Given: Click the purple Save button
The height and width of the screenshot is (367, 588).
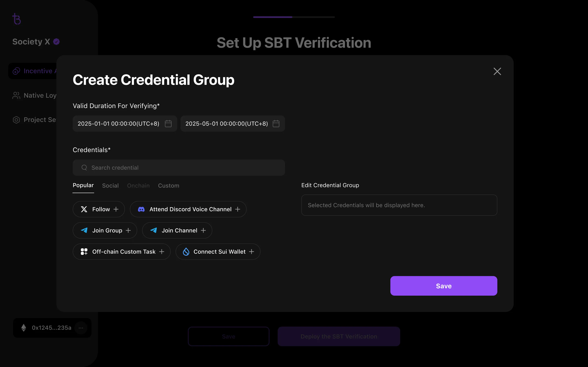Looking at the screenshot, I should [x=444, y=286].
